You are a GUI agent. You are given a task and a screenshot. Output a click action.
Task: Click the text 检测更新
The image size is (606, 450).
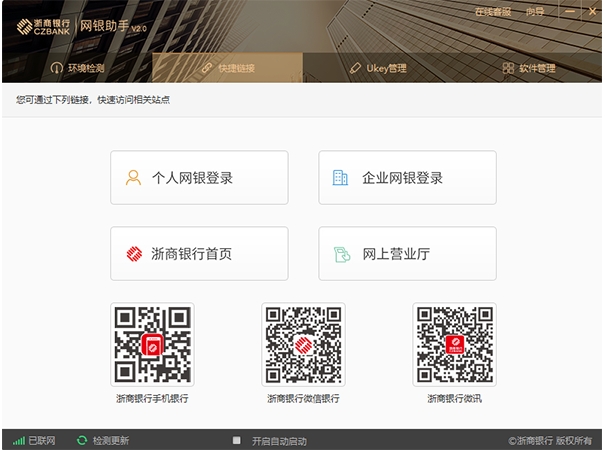point(111,441)
